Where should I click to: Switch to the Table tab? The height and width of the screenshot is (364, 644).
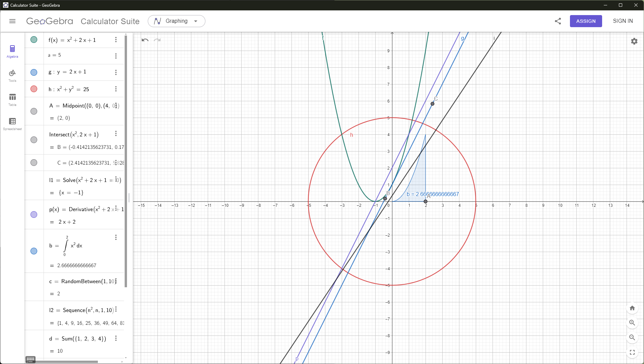(12, 100)
